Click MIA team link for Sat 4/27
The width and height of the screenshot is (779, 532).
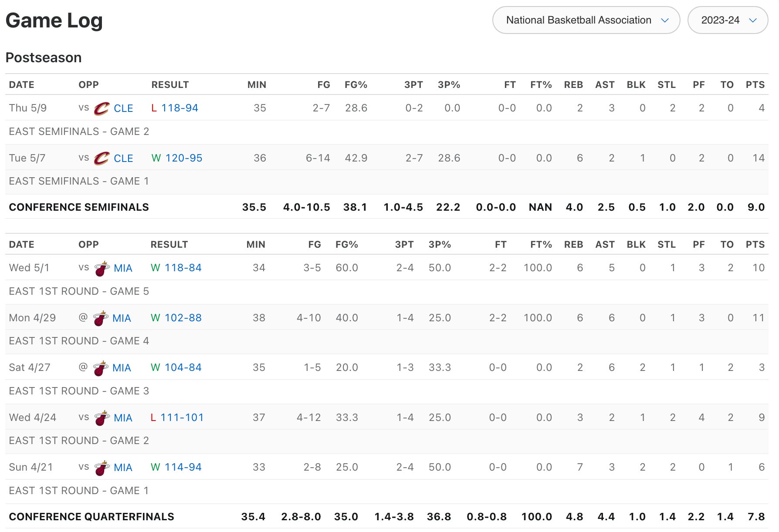pos(122,368)
